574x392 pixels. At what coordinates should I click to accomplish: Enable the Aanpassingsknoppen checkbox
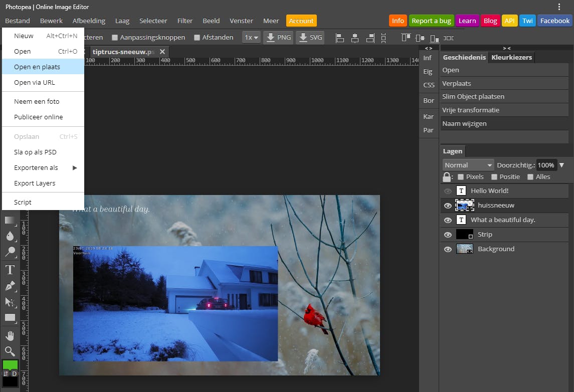click(x=115, y=38)
